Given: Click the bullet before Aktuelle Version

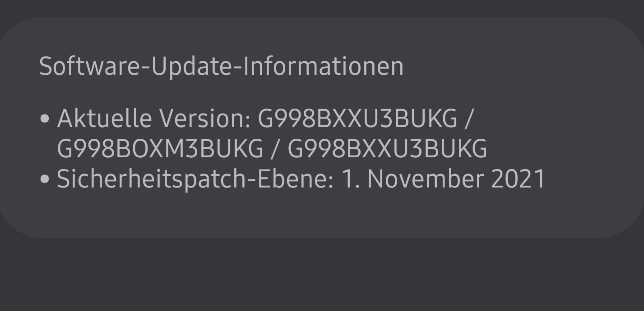Looking at the screenshot, I should click(44, 119).
